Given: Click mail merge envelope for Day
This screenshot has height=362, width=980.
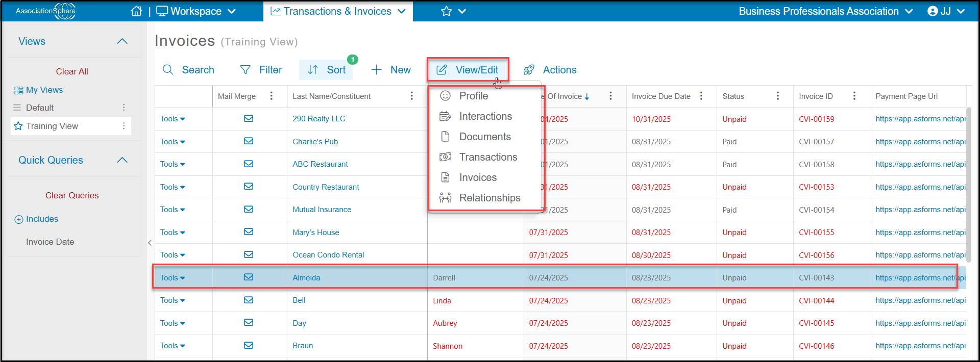Looking at the screenshot, I should click(249, 323).
